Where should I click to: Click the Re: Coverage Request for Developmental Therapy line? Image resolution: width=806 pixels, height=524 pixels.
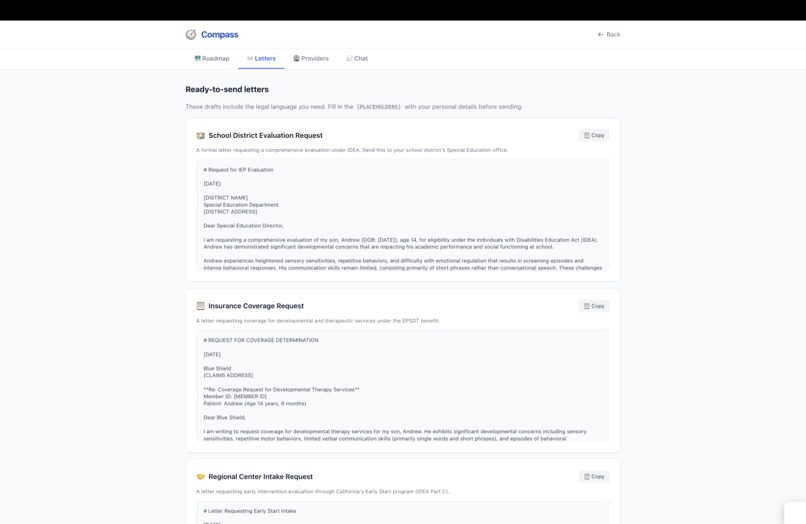coord(282,390)
